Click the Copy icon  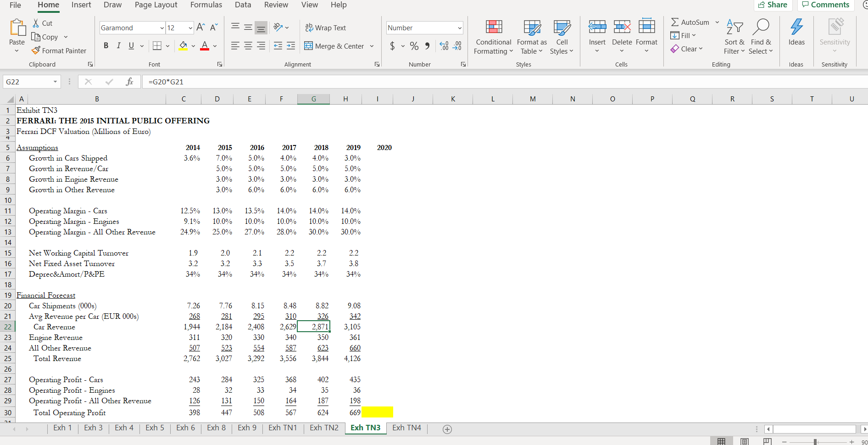(x=36, y=37)
